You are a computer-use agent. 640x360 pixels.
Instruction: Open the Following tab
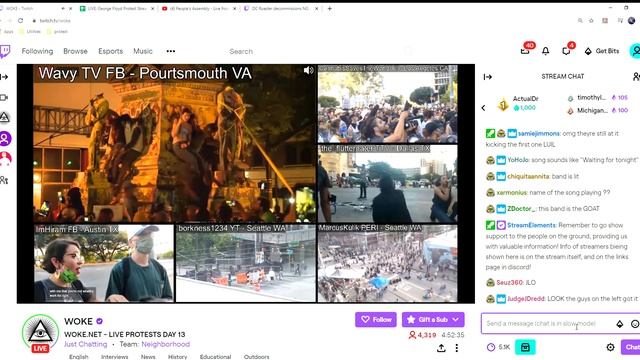point(37,51)
